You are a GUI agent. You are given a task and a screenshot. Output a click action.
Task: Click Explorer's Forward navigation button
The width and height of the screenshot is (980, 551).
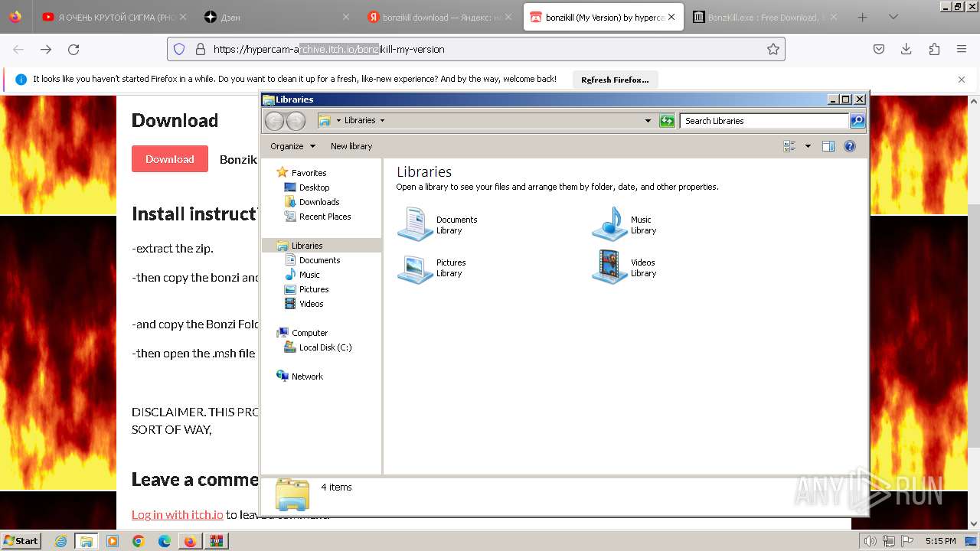coord(296,121)
